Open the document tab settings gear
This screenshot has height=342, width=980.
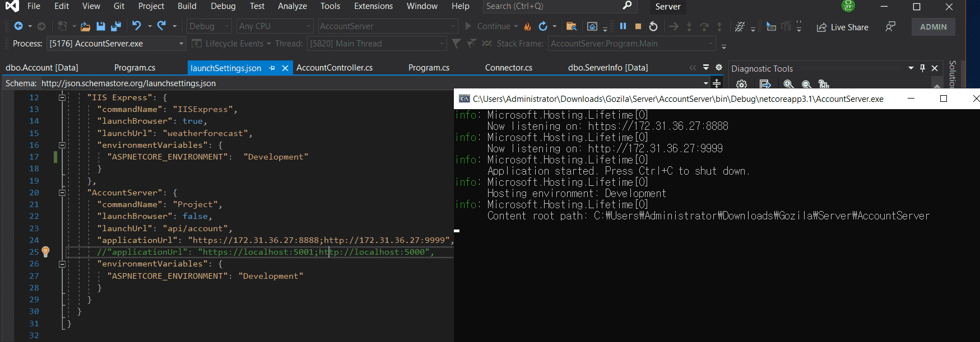click(x=719, y=67)
